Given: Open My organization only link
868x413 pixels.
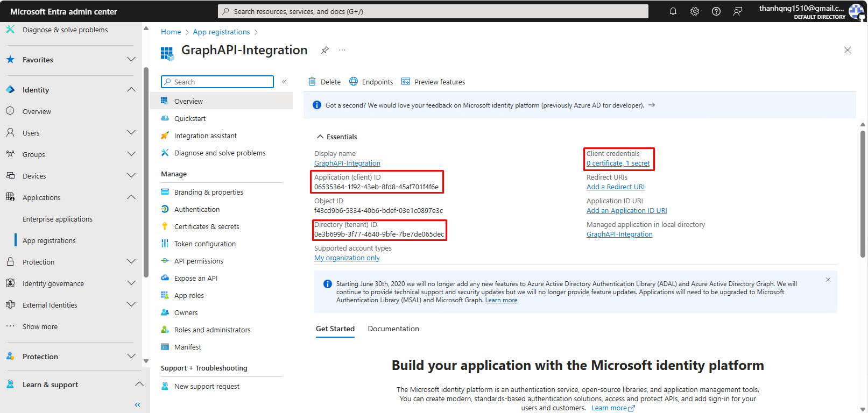Looking at the screenshot, I should point(347,258).
